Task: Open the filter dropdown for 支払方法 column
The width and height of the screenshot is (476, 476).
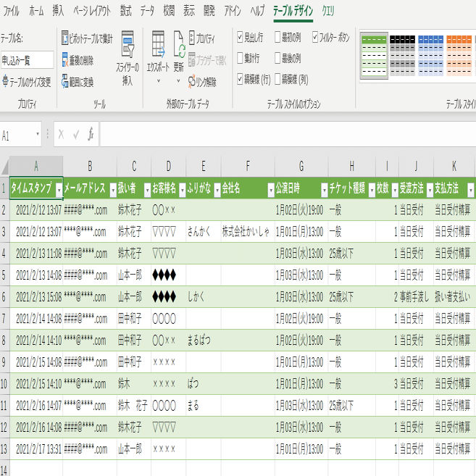Action: coord(470,191)
